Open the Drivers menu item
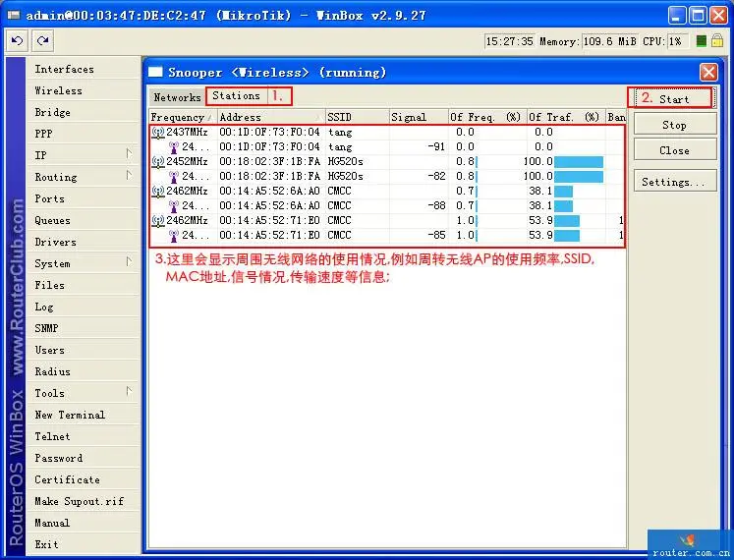 [83, 242]
